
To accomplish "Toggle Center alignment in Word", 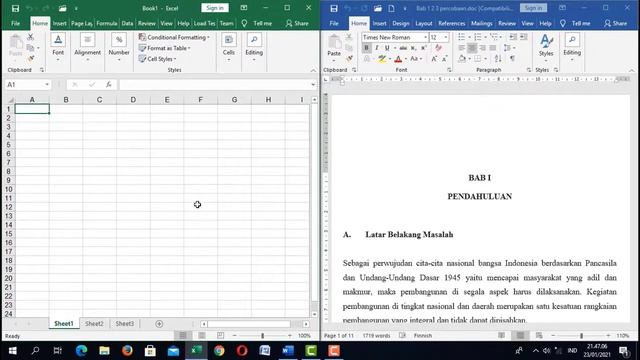I will [x=472, y=48].
